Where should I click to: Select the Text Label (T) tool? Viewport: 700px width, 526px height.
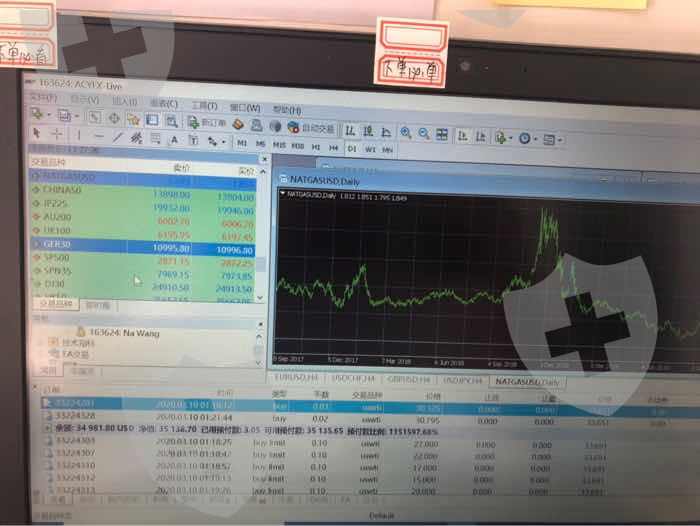coord(194,141)
